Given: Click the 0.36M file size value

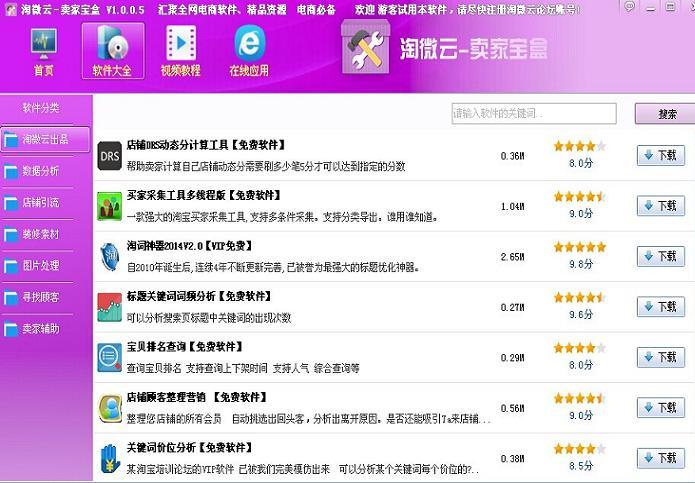Looking at the screenshot, I should click(512, 156).
